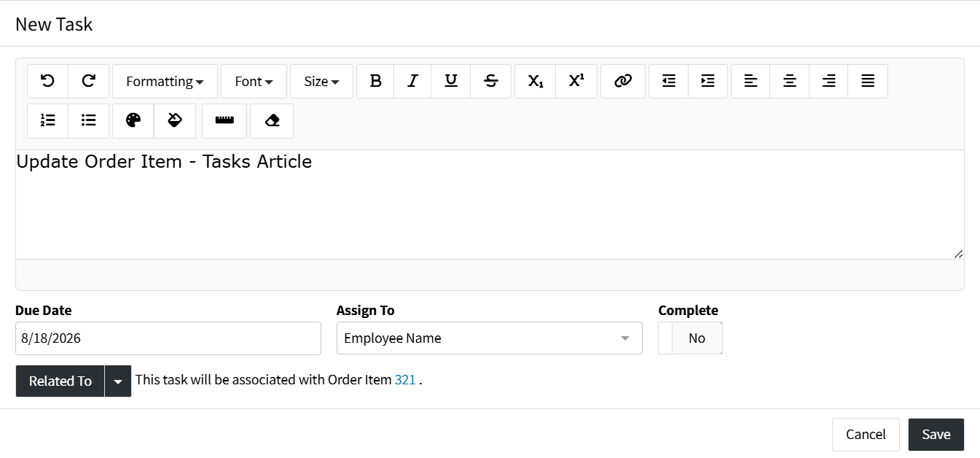The width and height of the screenshot is (980, 458).
Task: Cancel the new task
Action: coord(866,435)
